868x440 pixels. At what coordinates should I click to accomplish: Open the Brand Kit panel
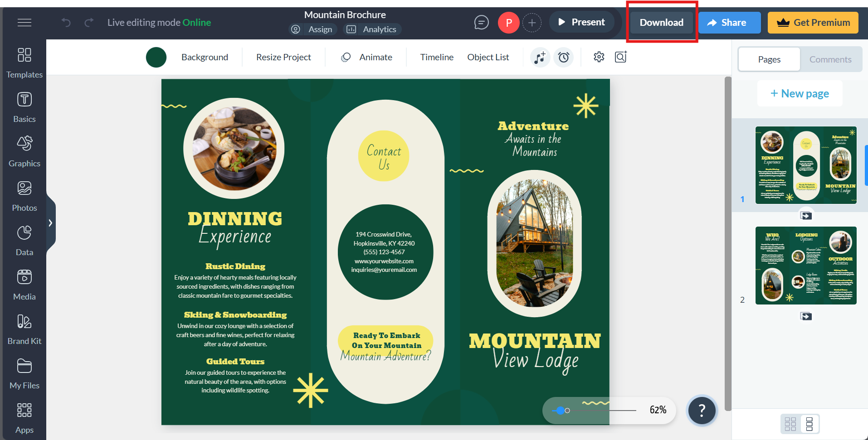[x=24, y=329]
